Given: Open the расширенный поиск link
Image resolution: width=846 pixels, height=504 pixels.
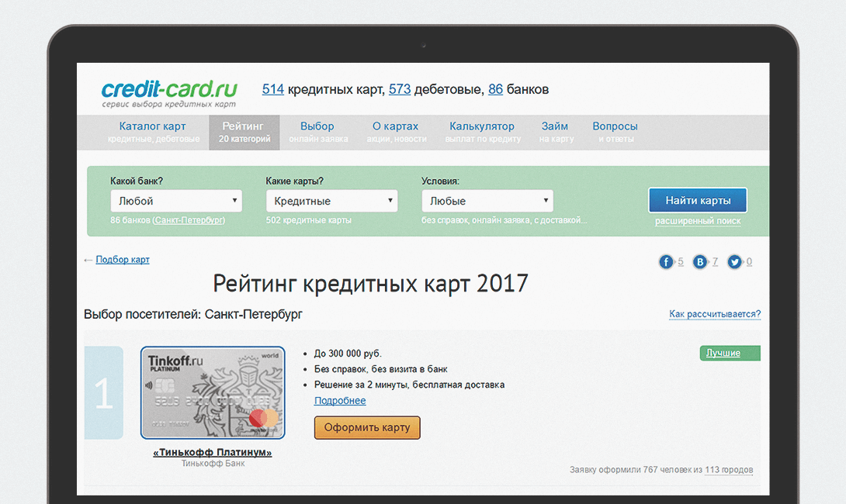Looking at the screenshot, I should pos(698,221).
